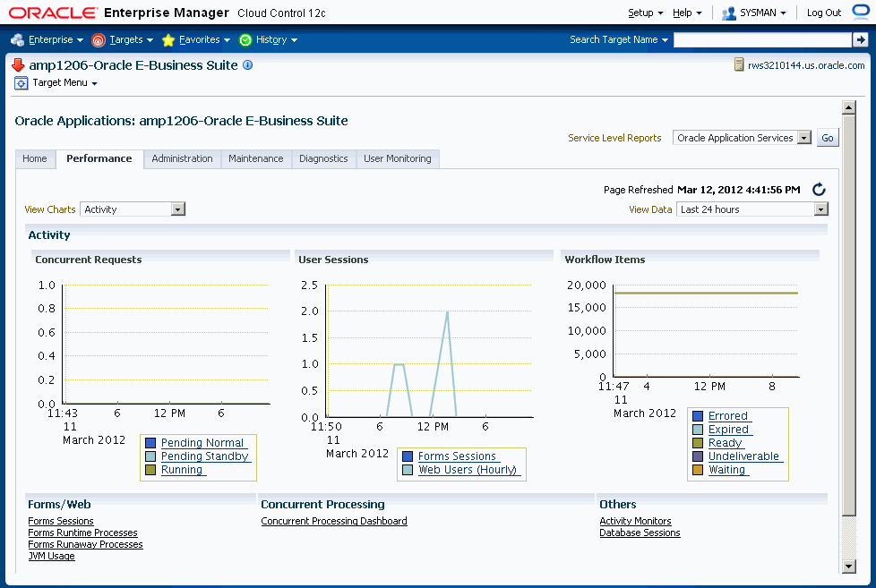This screenshot has height=588, width=876.
Task: Click the Favorites star icon
Action: [168, 39]
